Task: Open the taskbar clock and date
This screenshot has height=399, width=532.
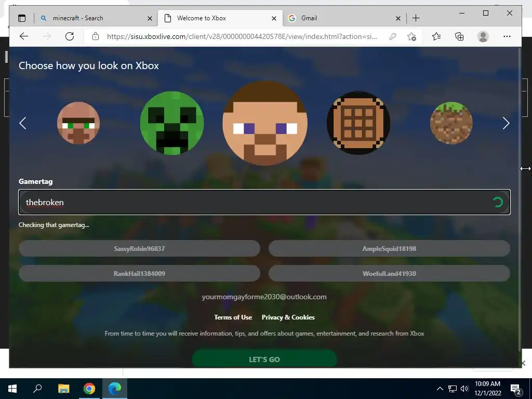Action: [487, 389]
